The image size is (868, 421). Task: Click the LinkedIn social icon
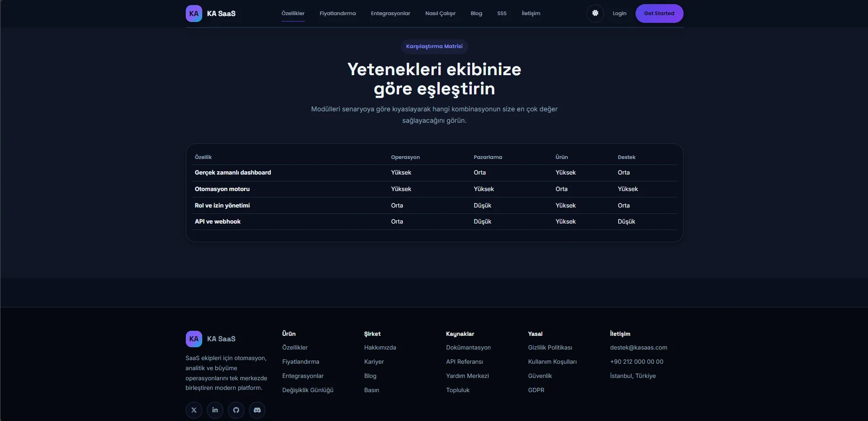coord(215,410)
